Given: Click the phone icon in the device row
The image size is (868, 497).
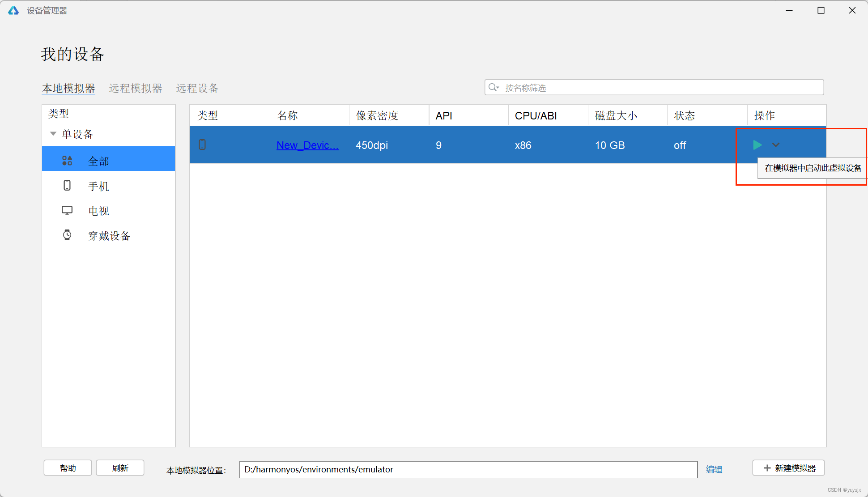Looking at the screenshot, I should coord(202,144).
